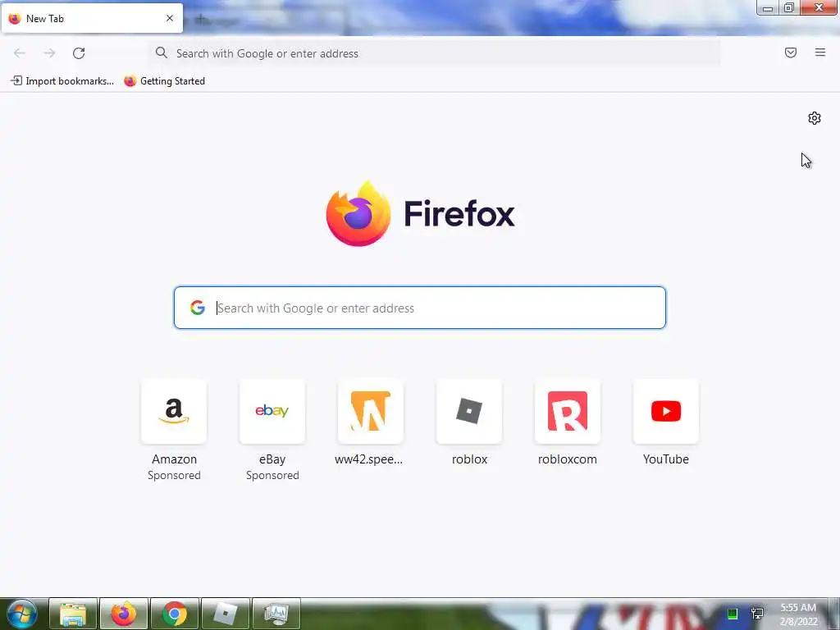
Task: Open a new tab with plus button
Action: 200,20
